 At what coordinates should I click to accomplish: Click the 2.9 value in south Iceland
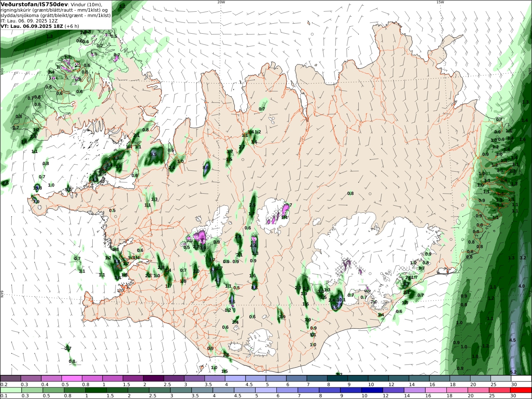(x=282, y=317)
